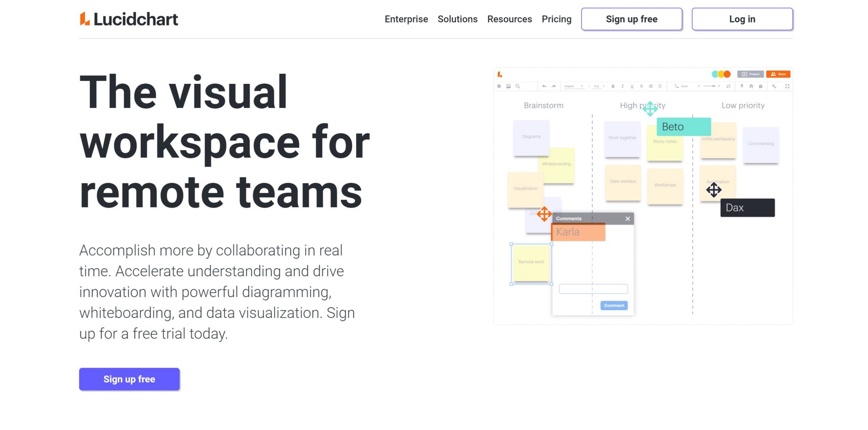868x430 pixels.
Task: Open the Pricing menu item
Action: (x=556, y=19)
